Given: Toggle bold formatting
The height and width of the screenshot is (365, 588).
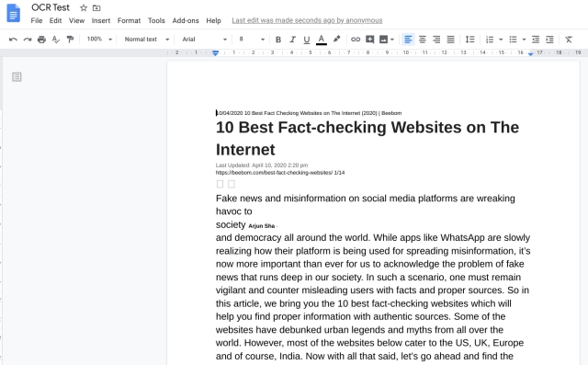Looking at the screenshot, I should point(278,39).
